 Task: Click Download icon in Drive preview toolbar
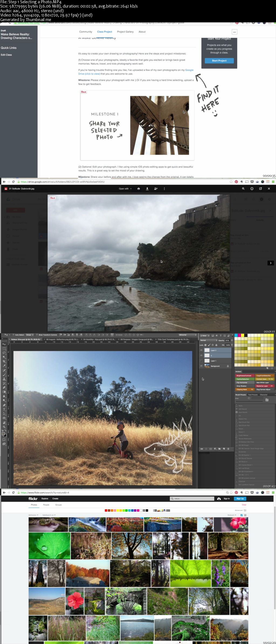click(147, 189)
